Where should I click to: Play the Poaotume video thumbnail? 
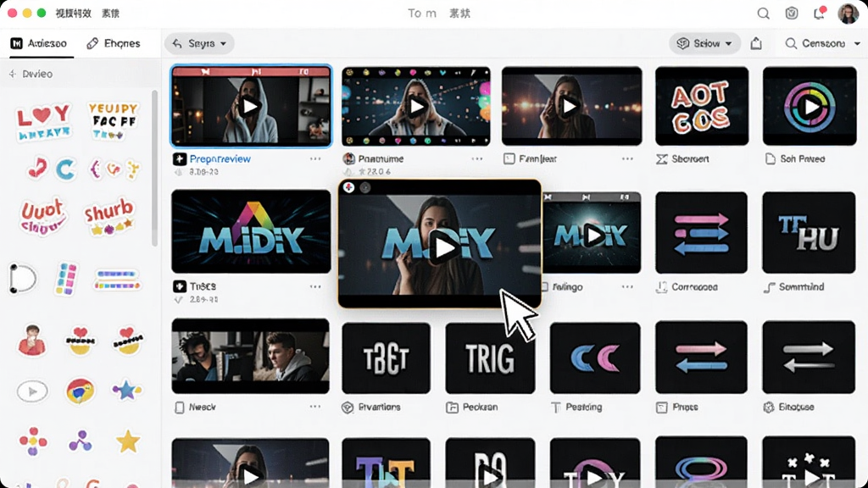tap(415, 106)
